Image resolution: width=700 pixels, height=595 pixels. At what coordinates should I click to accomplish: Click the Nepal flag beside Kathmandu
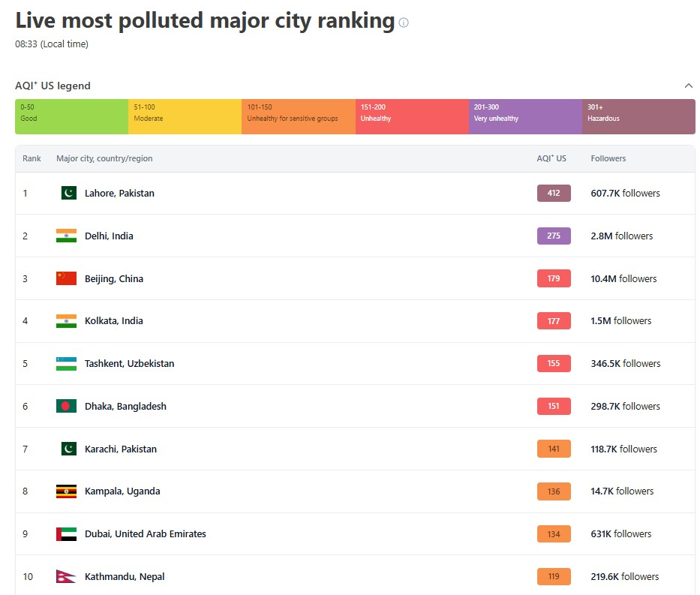(x=66, y=577)
